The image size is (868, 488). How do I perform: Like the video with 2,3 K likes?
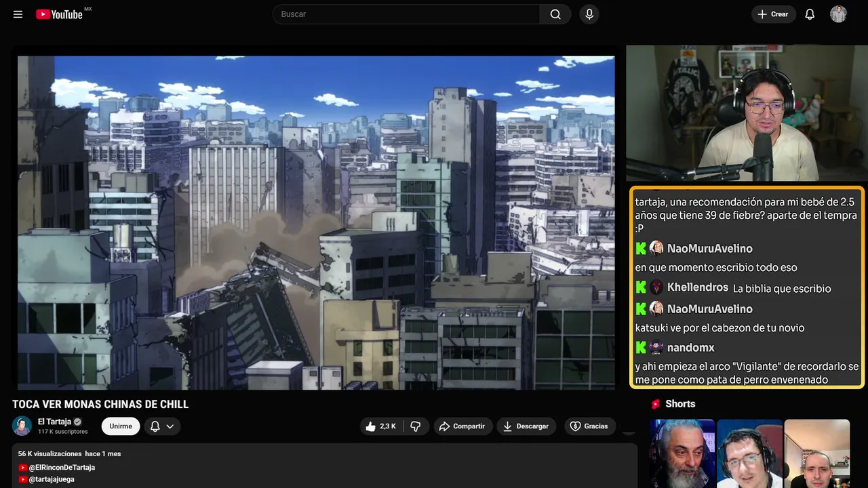381,426
